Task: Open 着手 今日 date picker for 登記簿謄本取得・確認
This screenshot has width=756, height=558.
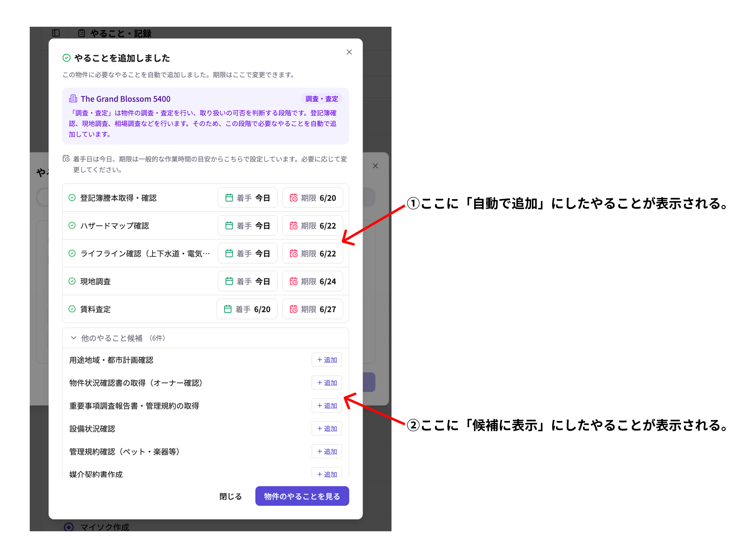Action: click(247, 198)
